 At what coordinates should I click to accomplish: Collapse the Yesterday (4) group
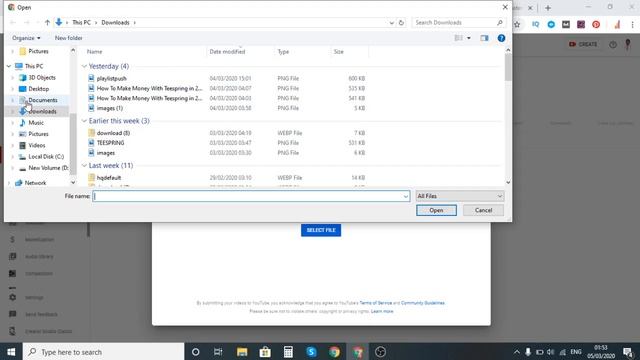tap(84, 66)
